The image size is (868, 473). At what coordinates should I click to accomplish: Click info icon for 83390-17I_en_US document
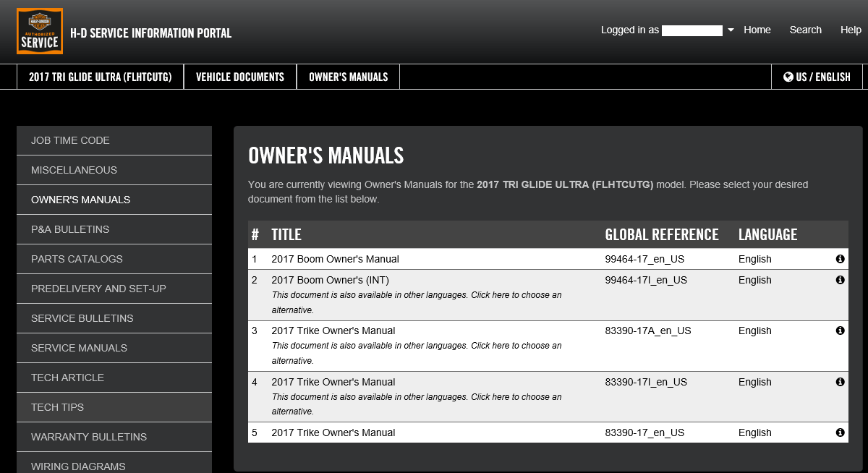840,382
